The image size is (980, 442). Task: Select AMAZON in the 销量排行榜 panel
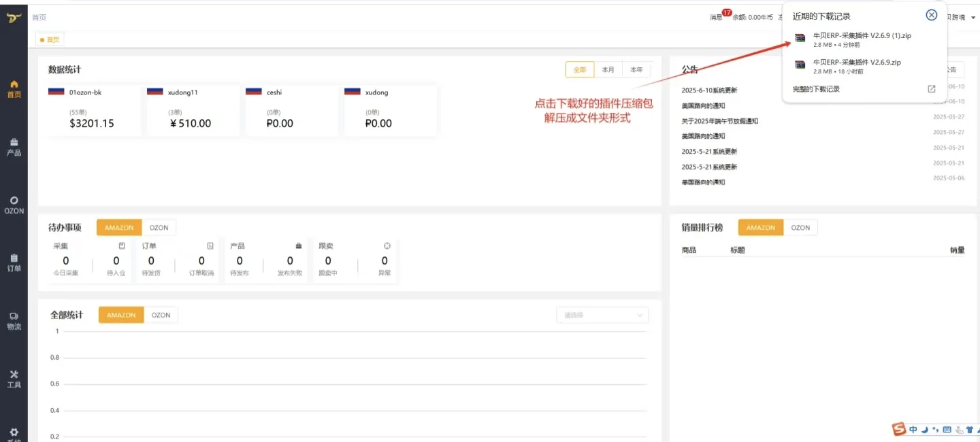pyautogui.click(x=761, y=227)
